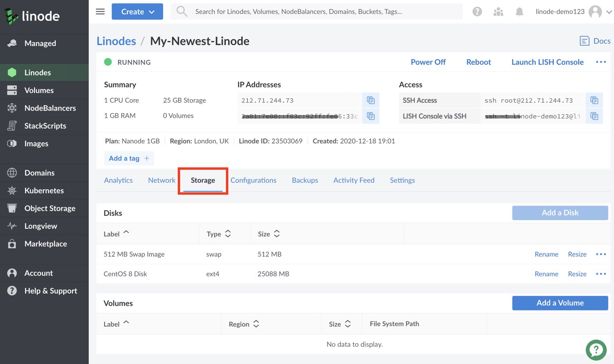Open Domains in sidebar
This screenshot has width=614, height=364.
44,173
